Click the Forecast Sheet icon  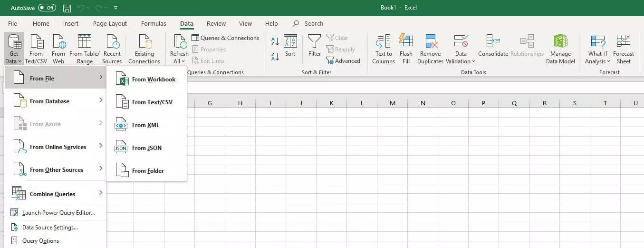[x=623, y=41]
